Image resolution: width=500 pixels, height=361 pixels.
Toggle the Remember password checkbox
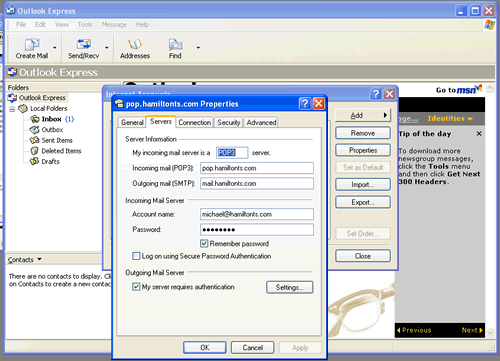point(204,244)
